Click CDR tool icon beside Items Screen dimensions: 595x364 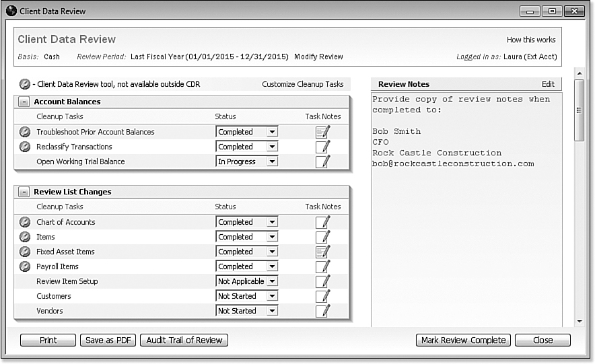[25, 237]
